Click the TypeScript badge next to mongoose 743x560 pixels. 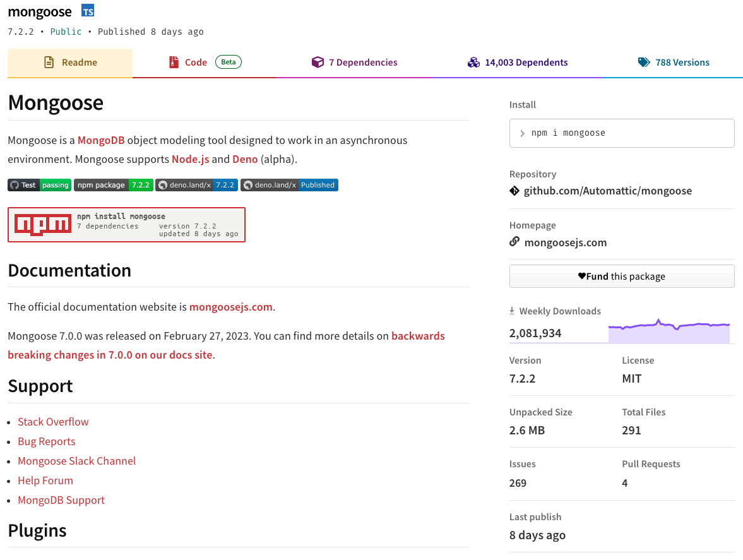[x=87, y=11]
